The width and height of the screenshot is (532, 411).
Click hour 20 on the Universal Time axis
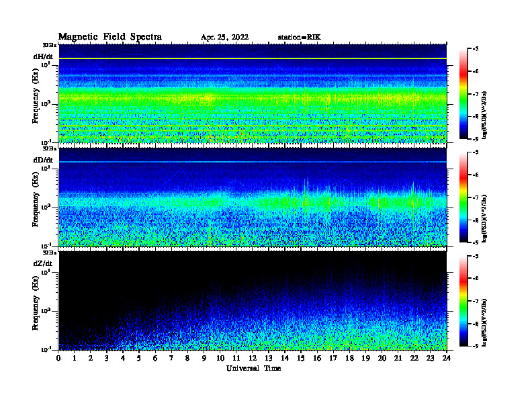point(382,358)
